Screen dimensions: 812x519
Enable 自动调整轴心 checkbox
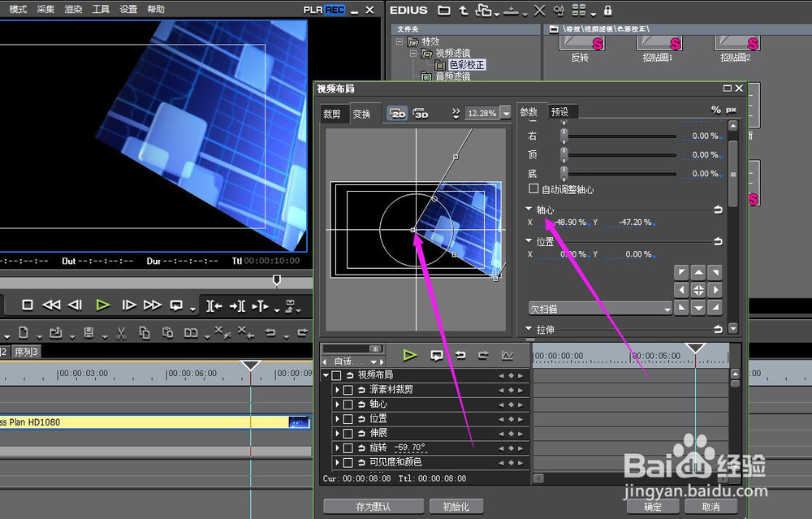(533, 188)
